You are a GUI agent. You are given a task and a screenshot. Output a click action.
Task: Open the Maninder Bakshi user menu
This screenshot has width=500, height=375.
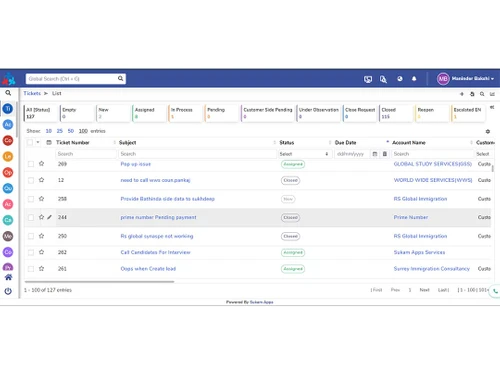point(466,79)
